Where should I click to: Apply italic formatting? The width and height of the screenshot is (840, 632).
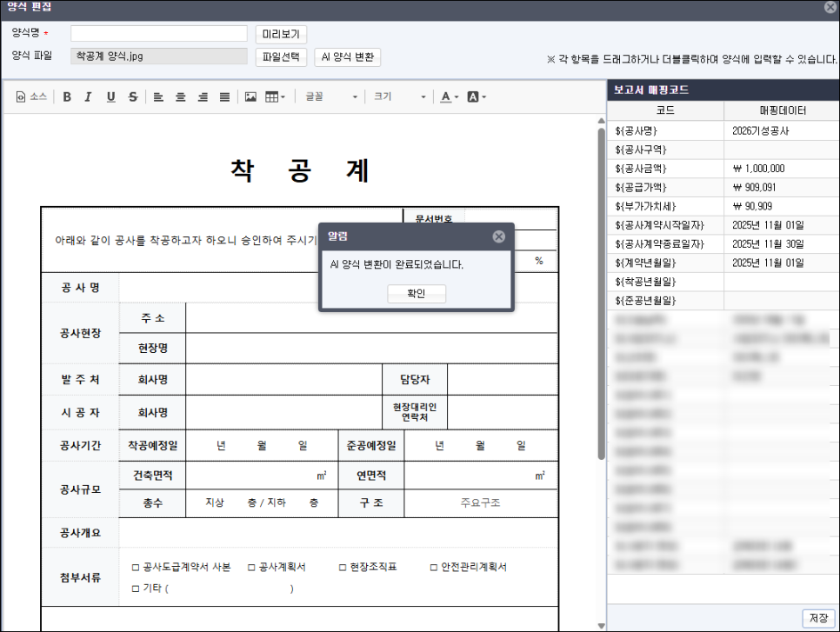[x=89, y=97]
